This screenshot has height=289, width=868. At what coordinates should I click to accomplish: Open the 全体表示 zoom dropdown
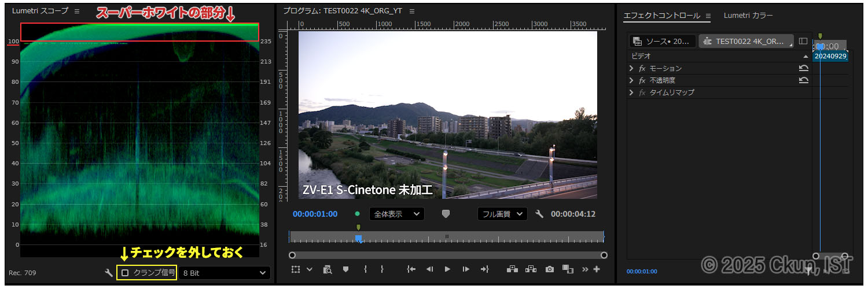(396, 214)
